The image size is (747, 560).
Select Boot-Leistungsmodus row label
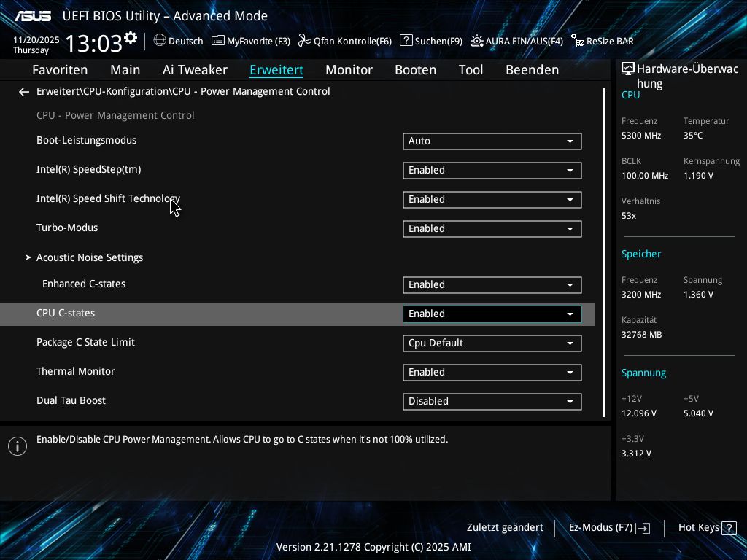(x=87, y=141)
